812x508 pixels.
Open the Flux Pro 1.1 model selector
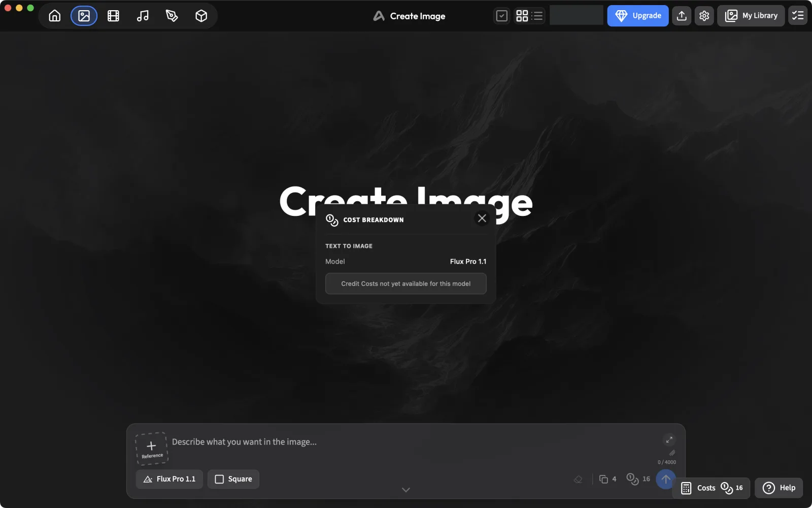(x=170, y=479)
